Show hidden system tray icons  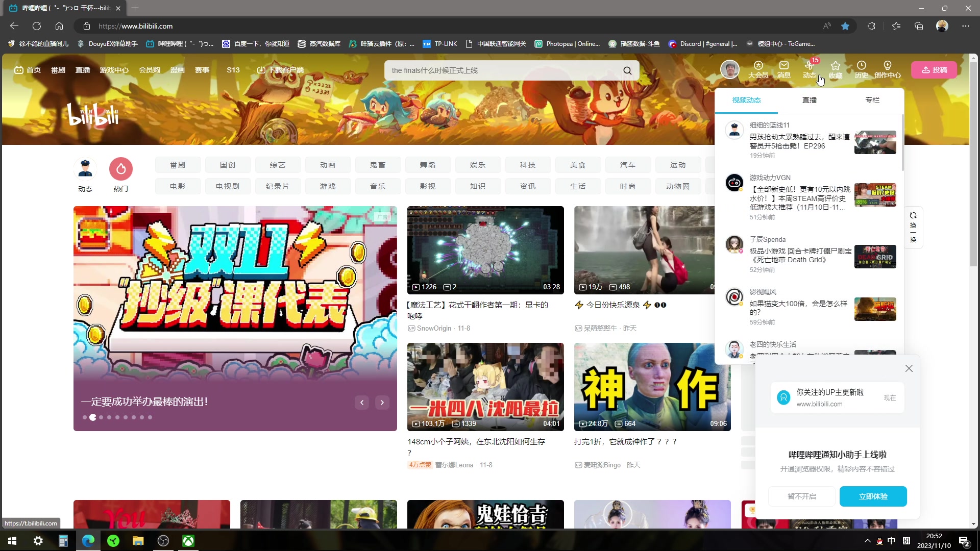pyautogui.click(x=867, y=541)
